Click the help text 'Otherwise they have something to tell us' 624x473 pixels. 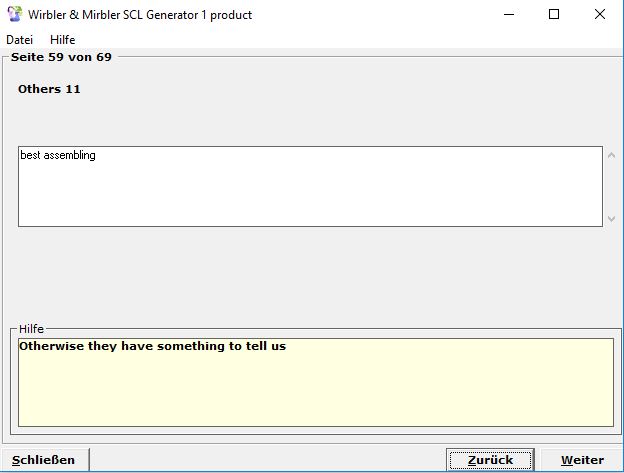(152, 347)
